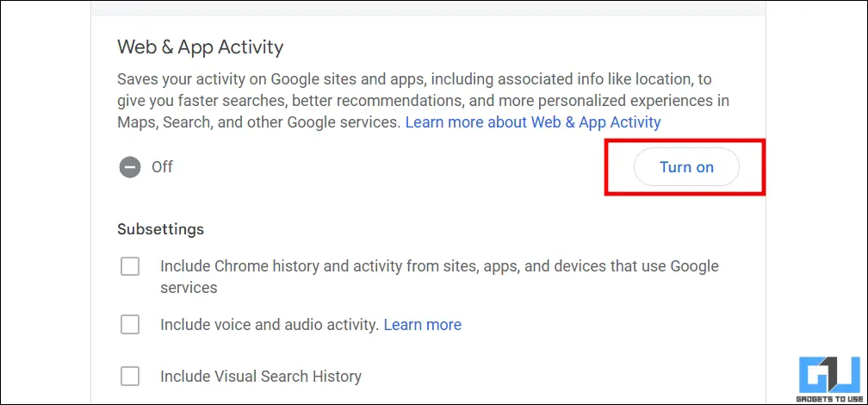Open Learn more link beside voice and audio
Image resolution: width=868 pixels, height=405 pixels.
(x=422, y=325)
